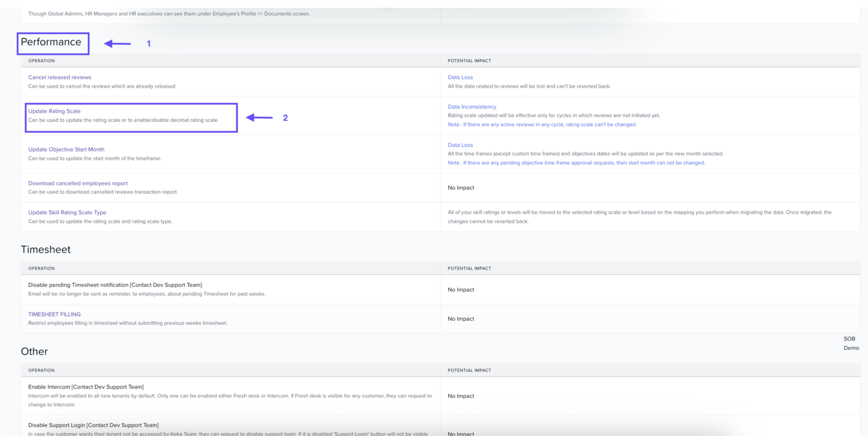Click the Performance table OPERATION column header
Screen dimensions: 868x438
coord(41,61)
